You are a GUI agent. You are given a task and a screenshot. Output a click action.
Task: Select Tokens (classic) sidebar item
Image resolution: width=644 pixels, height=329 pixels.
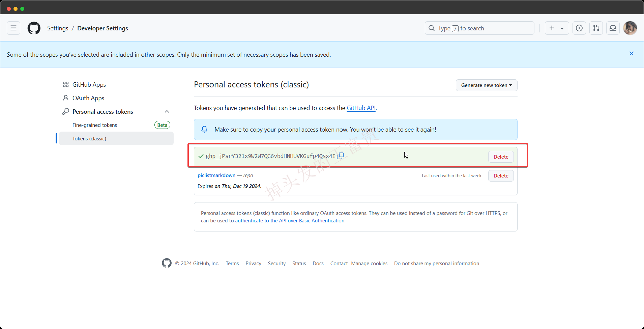(116, 138)
